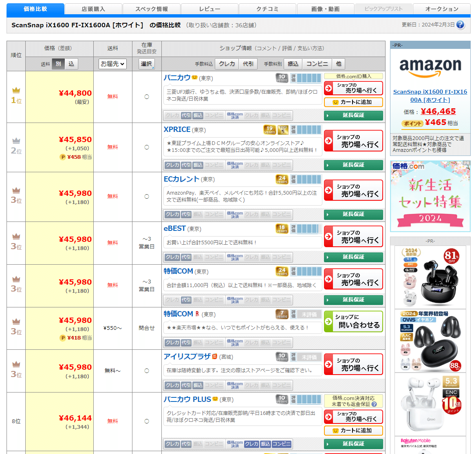Open the 画像・動画 tab
The width and height of the screenshot is (476, 454).
326,9
